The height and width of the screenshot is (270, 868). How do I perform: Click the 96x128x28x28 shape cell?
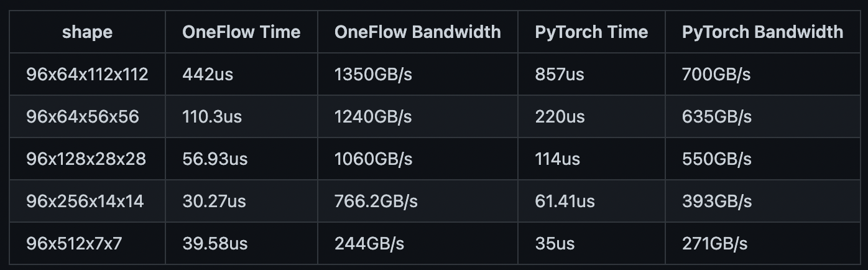pos(86,159)
